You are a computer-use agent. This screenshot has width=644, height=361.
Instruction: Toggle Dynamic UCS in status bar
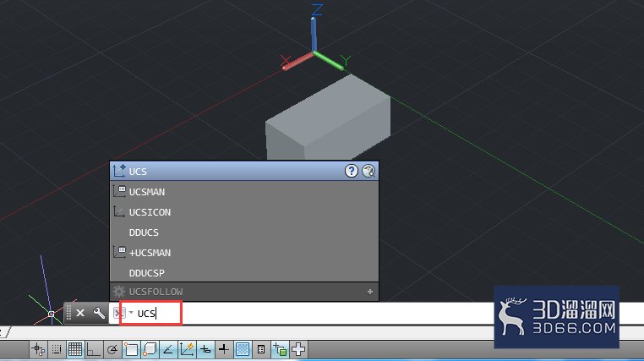click(x=187, y=349)
